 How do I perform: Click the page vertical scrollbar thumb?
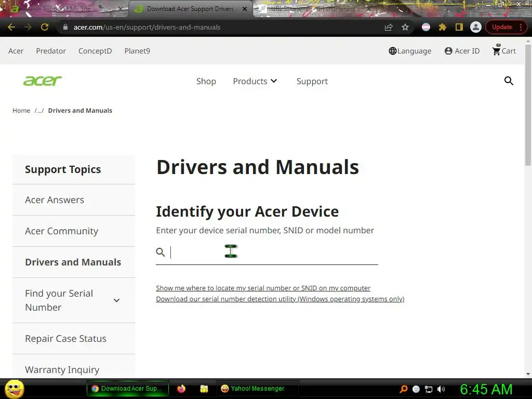tap(528, 104)
